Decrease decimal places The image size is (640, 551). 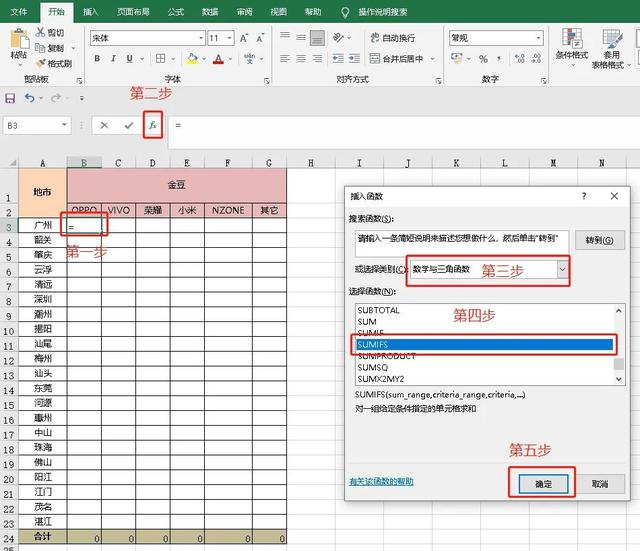536,59
